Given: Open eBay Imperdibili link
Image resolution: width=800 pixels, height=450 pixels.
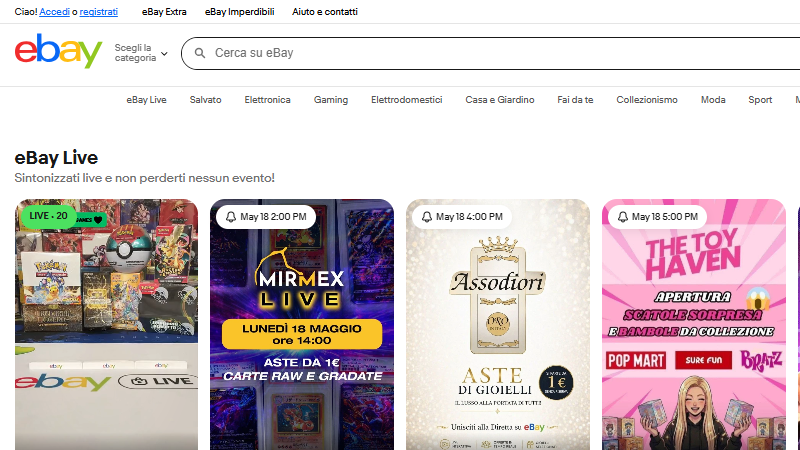Looking at the screenshot, I should (240, 12).
